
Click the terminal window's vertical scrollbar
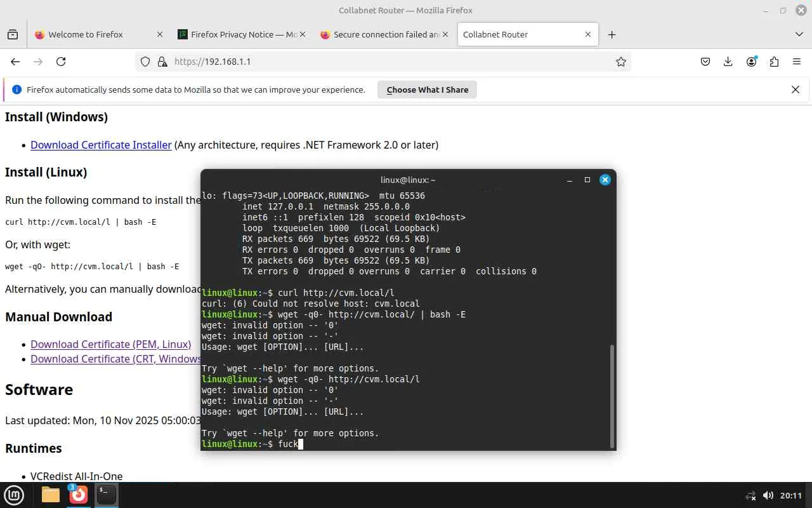(x=612, y=396)
